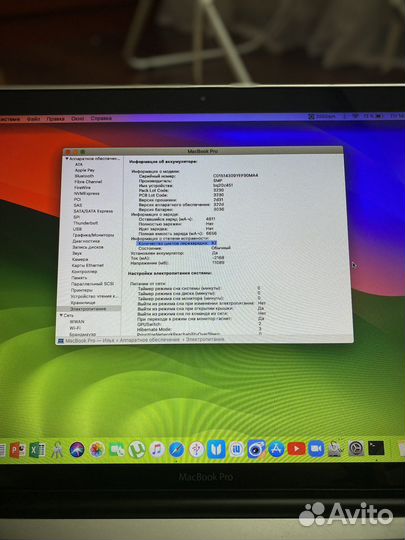Select SPI in the sidebar

[x=76, y=217]
